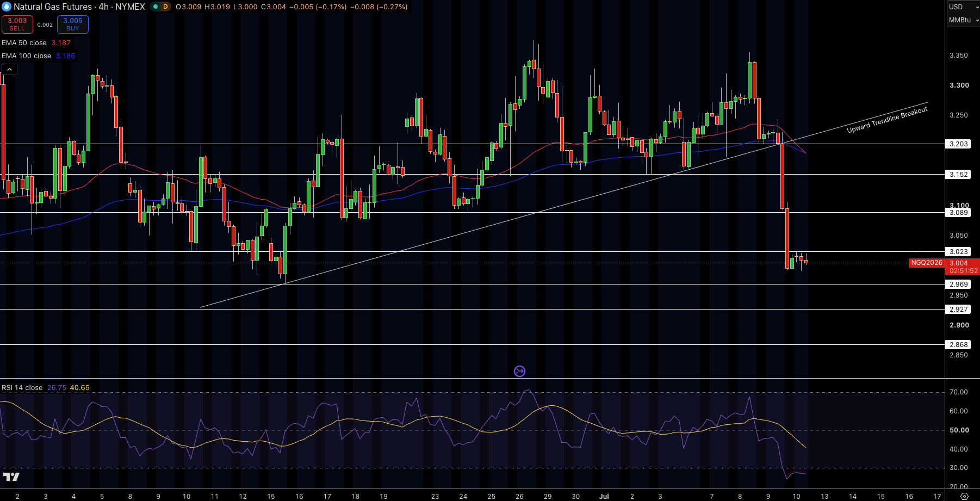Click the red NGQ2026 symbol price tag
980x501 pixels.
coord(927,263)
